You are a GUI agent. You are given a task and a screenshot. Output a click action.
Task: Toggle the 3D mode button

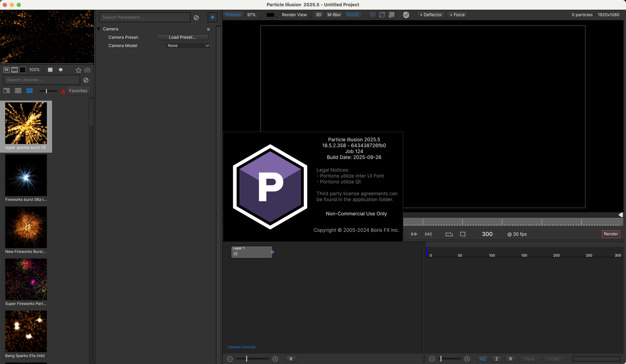[x=318, y=15]
